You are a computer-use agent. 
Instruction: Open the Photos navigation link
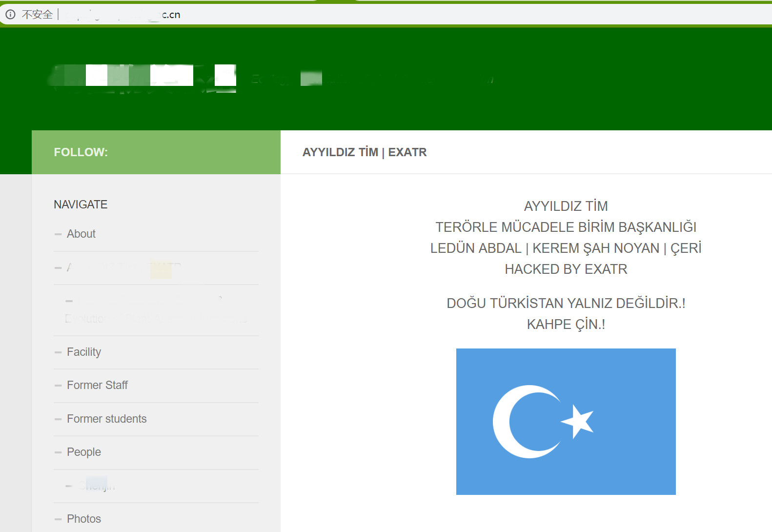click(84, 519)
